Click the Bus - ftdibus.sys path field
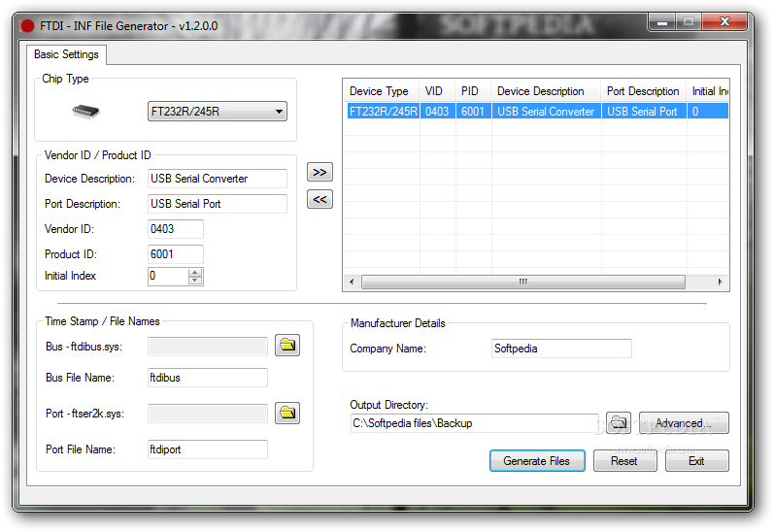The width and height of the screenshot is (774, 532). [207, 347]
